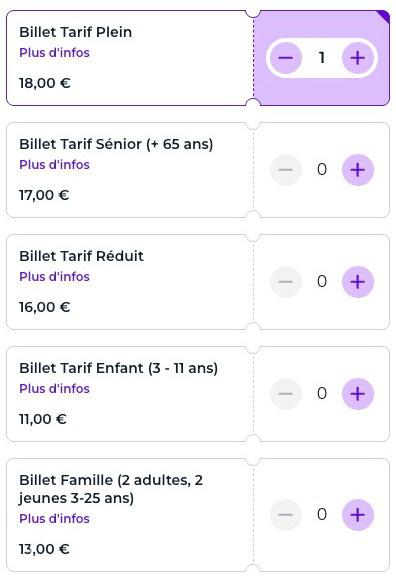This screenshot has width=396, height=579.
Task: Click minus button for Tarif Sénior ticket
Action: (x=286, y=170)
